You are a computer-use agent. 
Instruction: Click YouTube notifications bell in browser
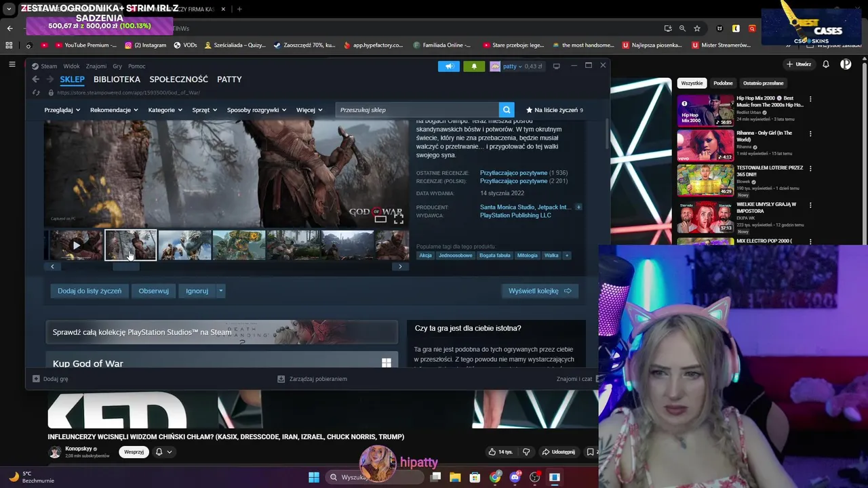(x=826, y=64)
